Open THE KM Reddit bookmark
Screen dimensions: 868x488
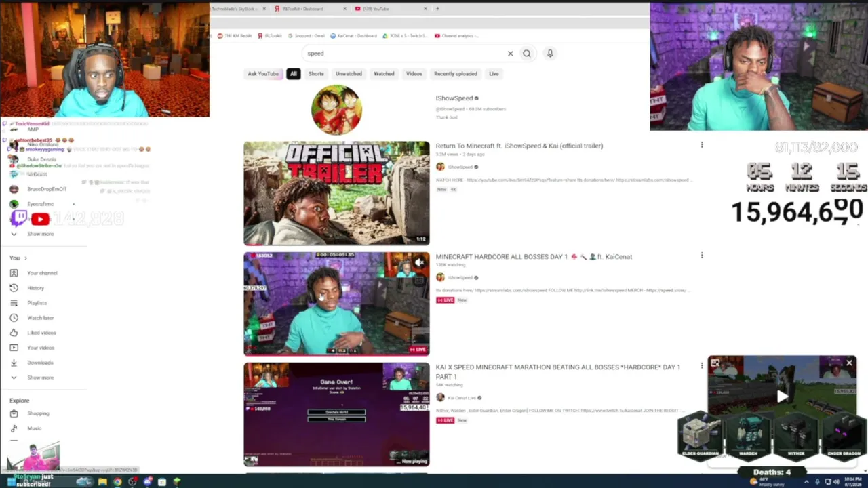pos(235,36)
